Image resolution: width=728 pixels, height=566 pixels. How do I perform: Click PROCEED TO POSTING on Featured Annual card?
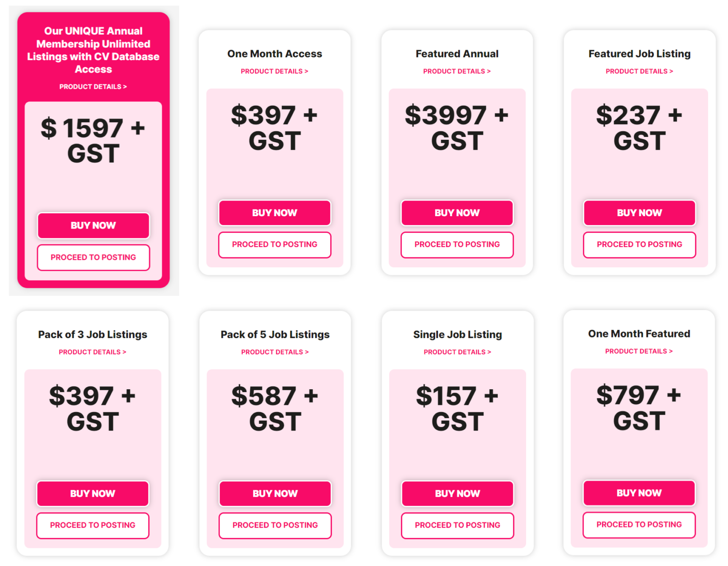[x=456, y=245]
